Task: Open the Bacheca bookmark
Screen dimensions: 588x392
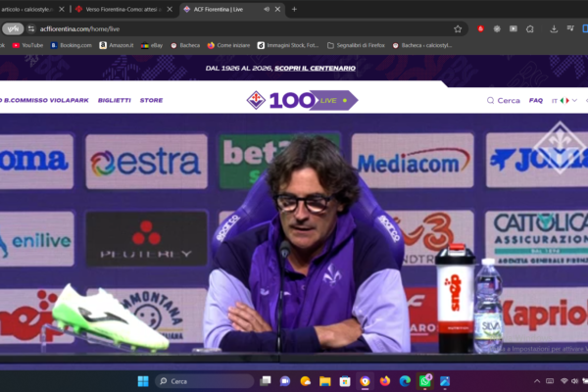Action: 185,45
